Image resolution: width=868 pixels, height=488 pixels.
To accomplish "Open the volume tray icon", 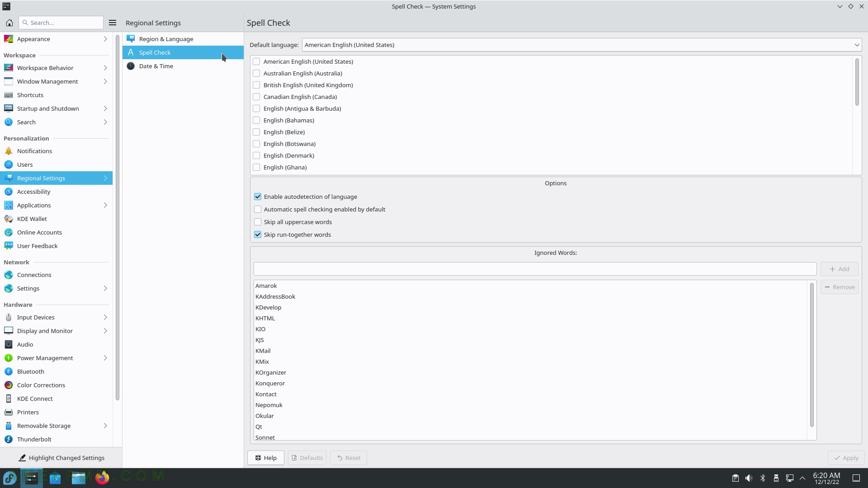I will tap(749, 478).
